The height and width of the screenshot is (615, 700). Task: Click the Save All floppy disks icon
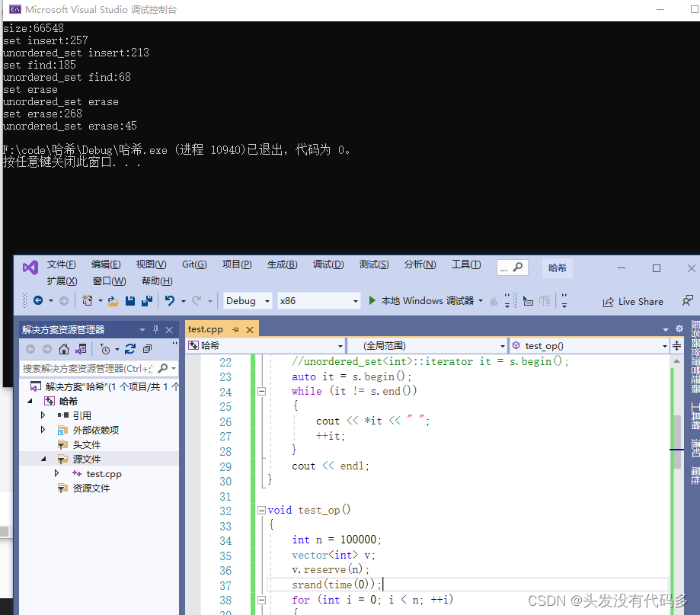(147, 301)
